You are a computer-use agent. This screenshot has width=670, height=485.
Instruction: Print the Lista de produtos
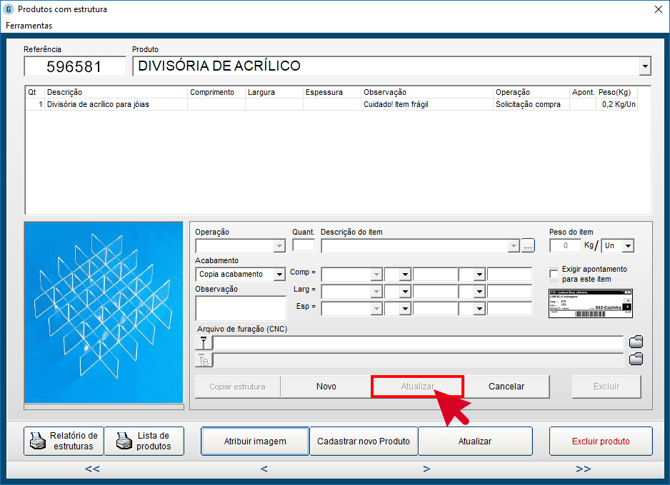(x=144, y=441)
